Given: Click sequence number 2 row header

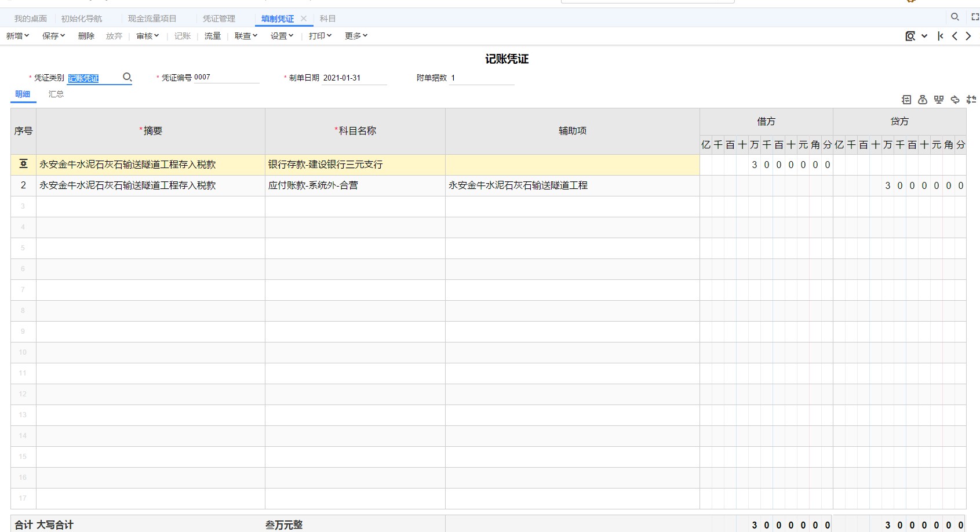Looking at the screenshot, I should [23, 185].
